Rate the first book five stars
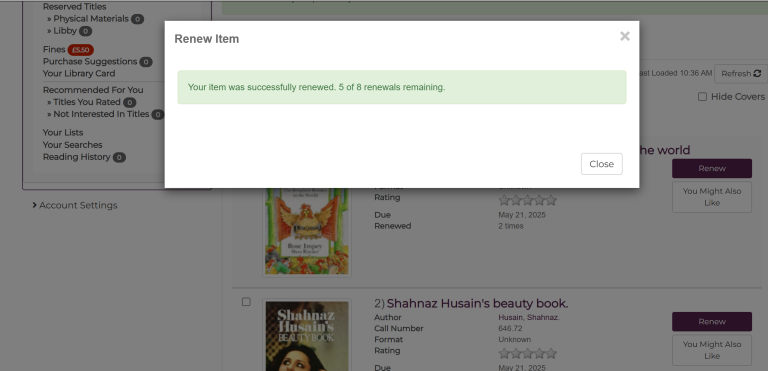 [551, 200]
